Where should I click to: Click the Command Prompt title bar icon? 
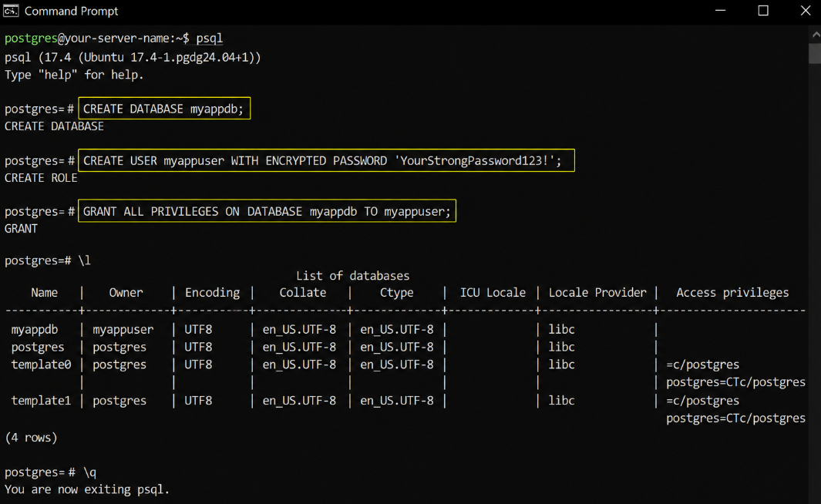click(11, 11)
